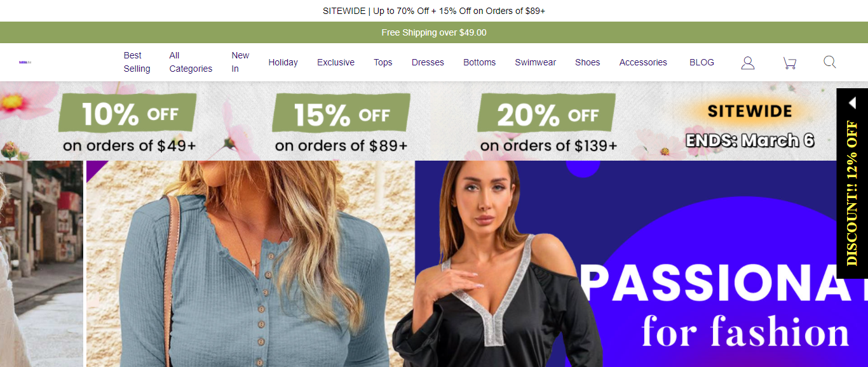Screen dimensions: 868x367
Task: Open the Best Selling menu
Action: pyautogui.click(x=137, y=62)
